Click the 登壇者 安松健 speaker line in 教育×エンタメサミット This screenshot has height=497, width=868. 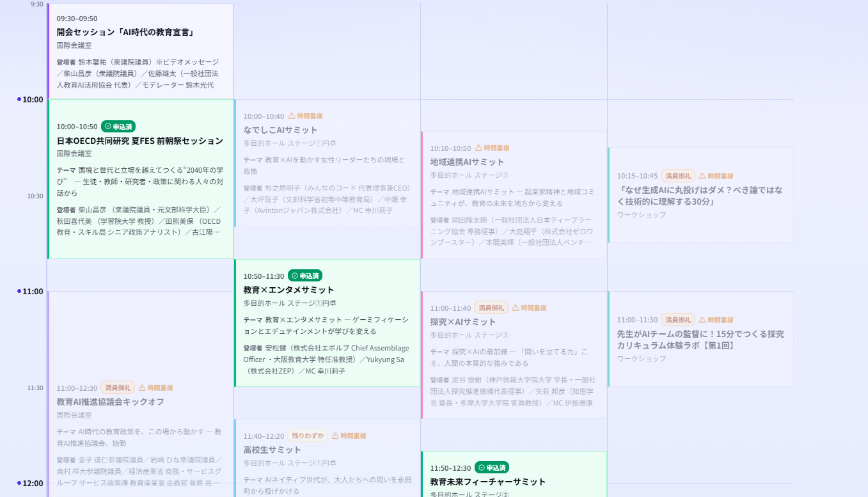pyautogui.click(x=326, y=359)
